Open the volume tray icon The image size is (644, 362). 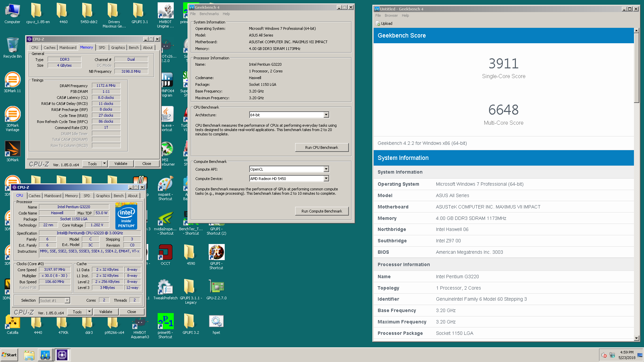point(604,355)
